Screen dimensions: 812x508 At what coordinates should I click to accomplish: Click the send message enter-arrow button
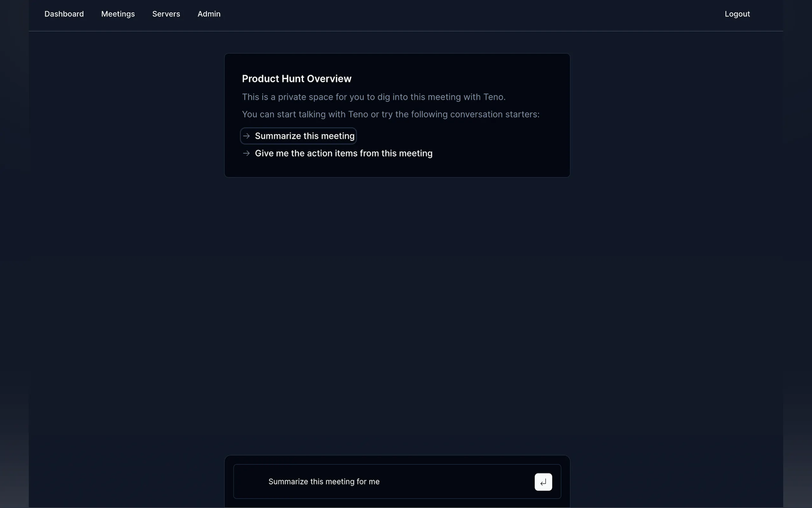tap(543, 482)
